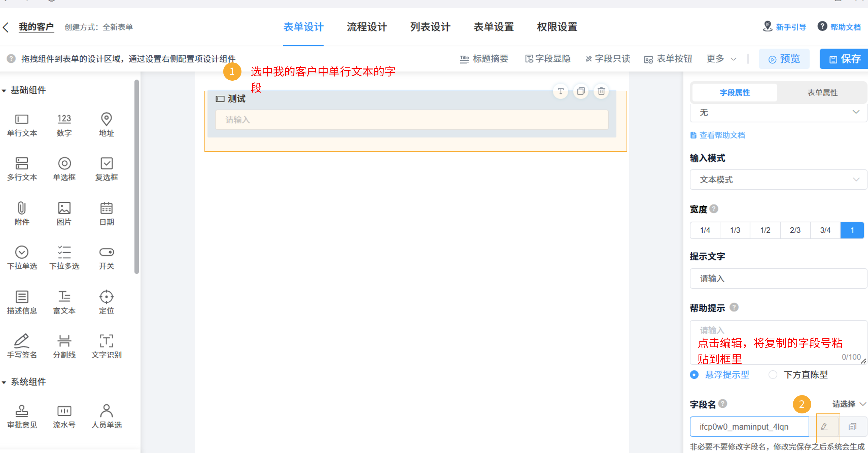Select the 手写签名 signature component
This screenshot has width=868, height=453.
[x=22, y=346]
